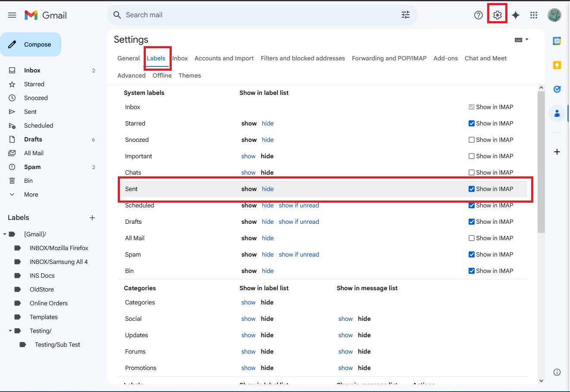
Task: Uncheck Show in IMAP for Starred
Action: [x=472, y=123]
